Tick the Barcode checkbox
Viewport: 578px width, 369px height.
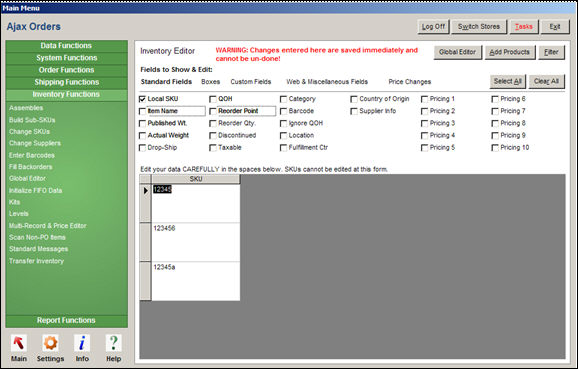tap(283, 111)
